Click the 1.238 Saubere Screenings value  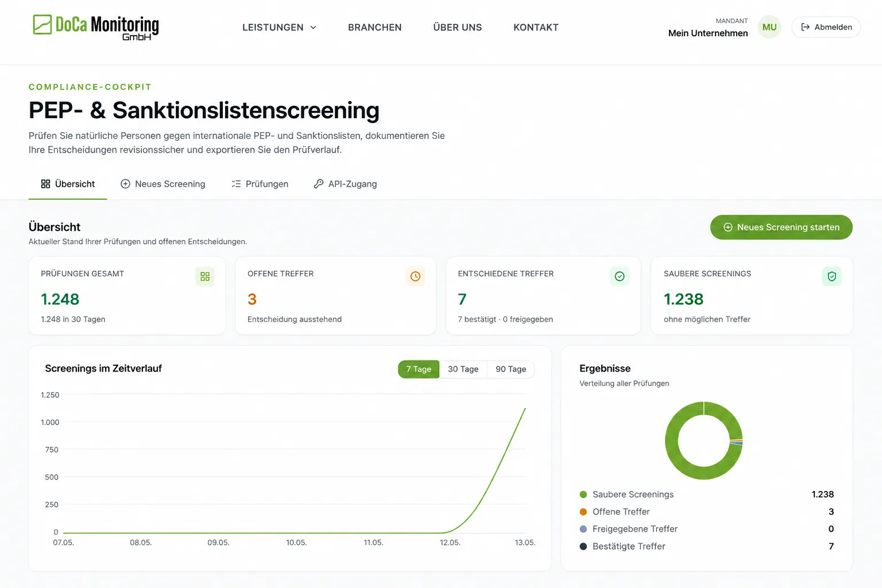(683, 299)
